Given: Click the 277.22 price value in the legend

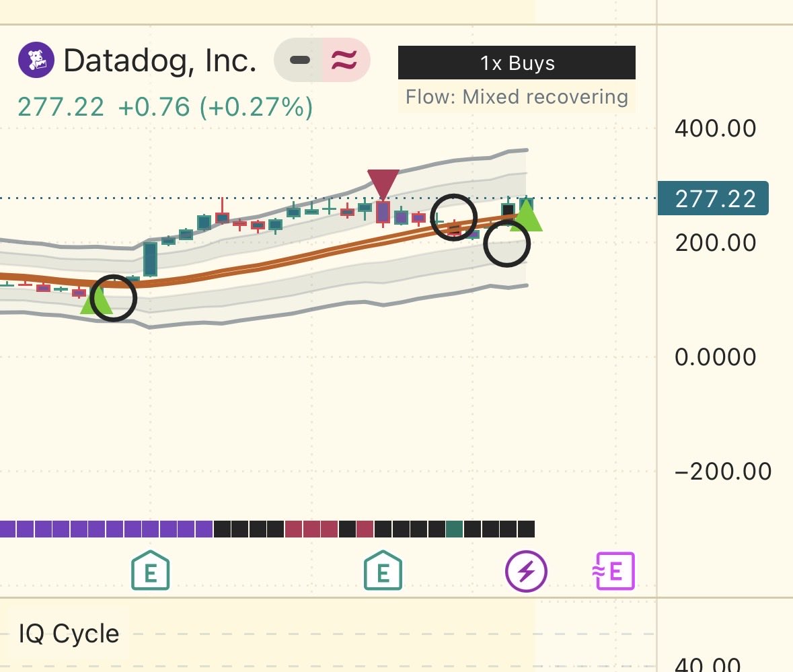Looking at the screenshot, I should (x=61, y=107).
